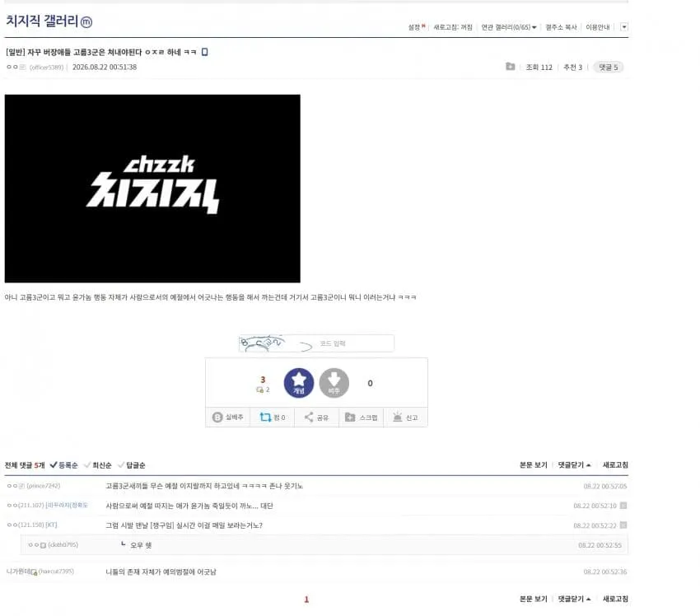This screenshot has width=700, height=616.
Task: Click comment '고름3군새끼들 무슨 예절'
Action: [204, 486]
